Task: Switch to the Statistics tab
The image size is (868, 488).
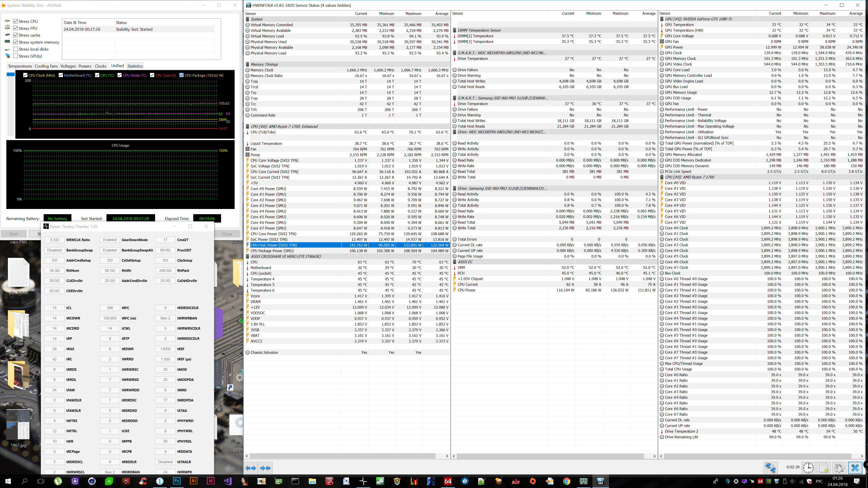Action: pyautogui.click(x=135, y=66)
